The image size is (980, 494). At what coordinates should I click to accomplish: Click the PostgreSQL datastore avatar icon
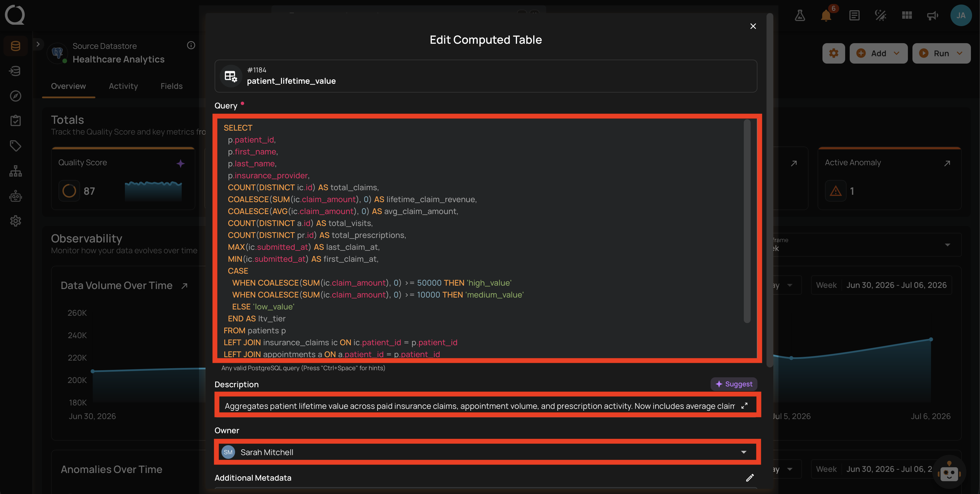[x=57, y=53]
